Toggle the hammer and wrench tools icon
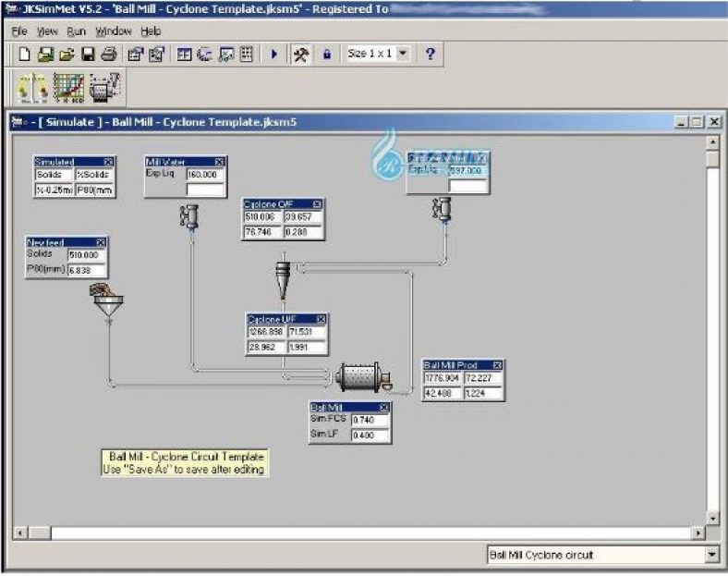728x576 pixels. (x=301, y=55)
